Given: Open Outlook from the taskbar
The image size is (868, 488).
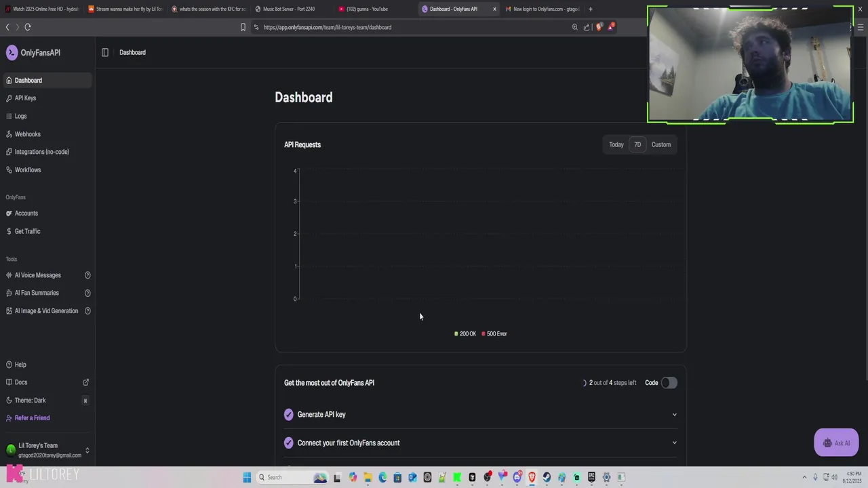Looking at the screenshot, I should click(412, 477).
